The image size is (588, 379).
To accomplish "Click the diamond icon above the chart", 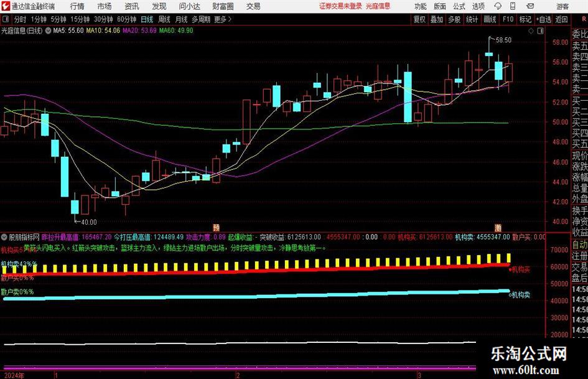I will [531, 31].
